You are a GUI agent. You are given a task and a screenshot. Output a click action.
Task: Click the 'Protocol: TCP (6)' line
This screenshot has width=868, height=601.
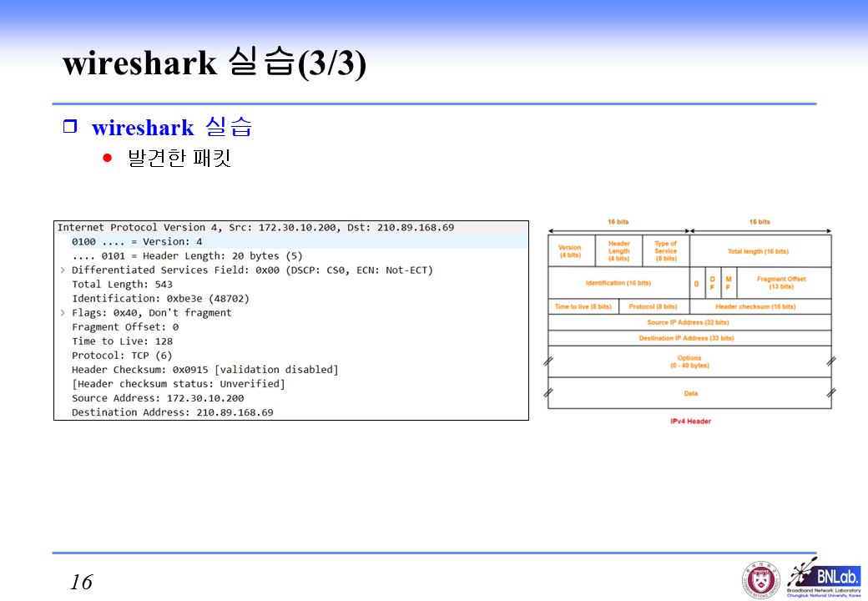(x=122, y=356)
